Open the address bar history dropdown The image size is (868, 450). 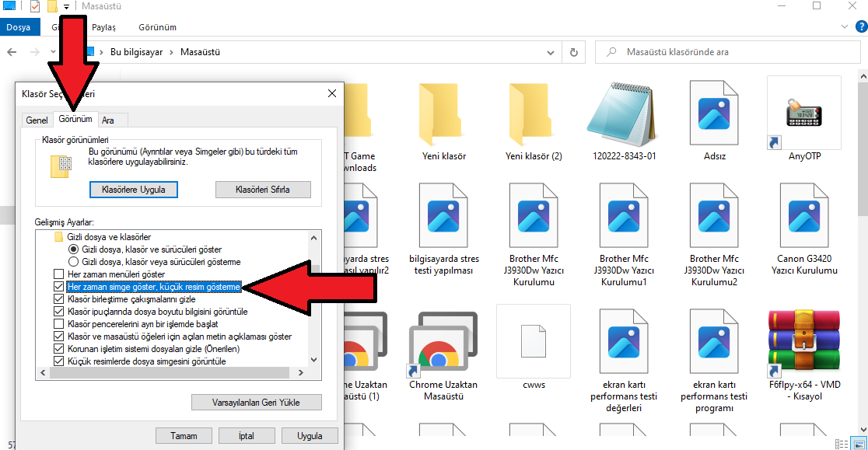click(549, 53)
